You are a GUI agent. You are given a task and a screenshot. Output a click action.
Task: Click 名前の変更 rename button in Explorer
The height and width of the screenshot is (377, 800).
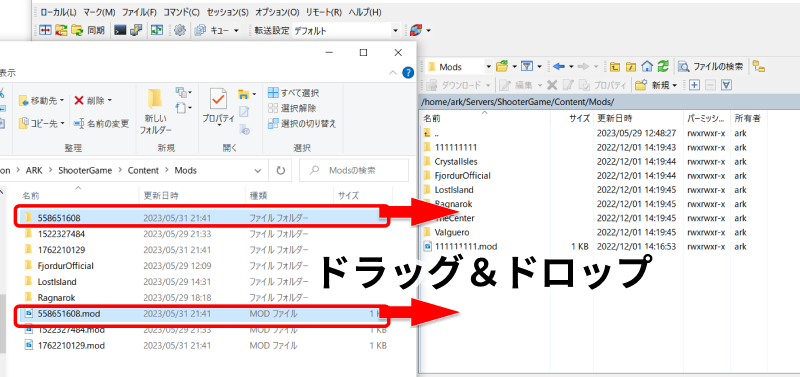pos(101,123)
